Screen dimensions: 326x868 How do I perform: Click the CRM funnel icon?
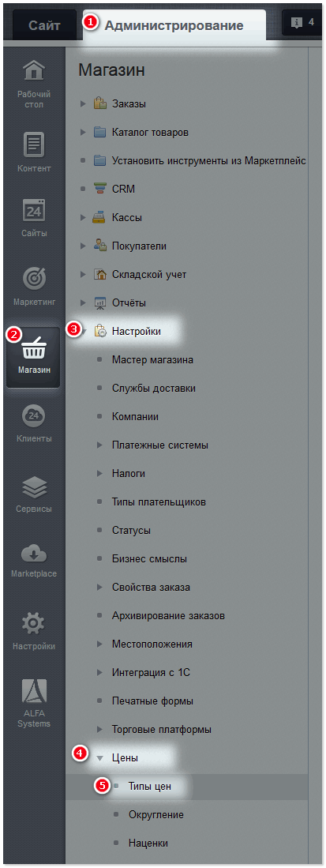pyautogui.click(x=99, y=189)
